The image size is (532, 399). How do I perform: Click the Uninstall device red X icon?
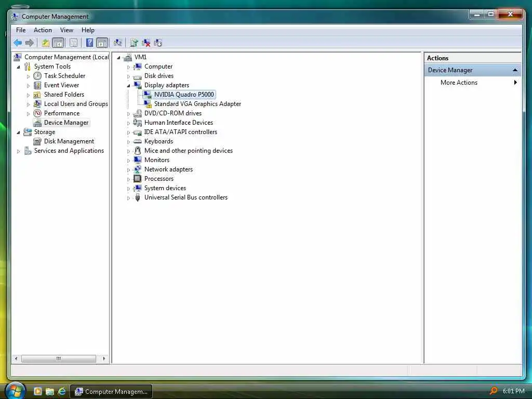pyautogui.click(x=146, y=43)
